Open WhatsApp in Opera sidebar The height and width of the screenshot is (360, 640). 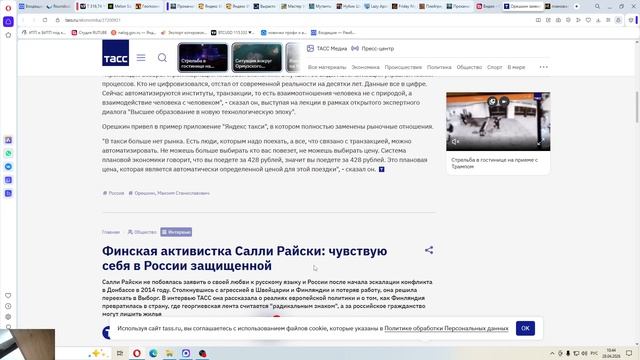8,153
